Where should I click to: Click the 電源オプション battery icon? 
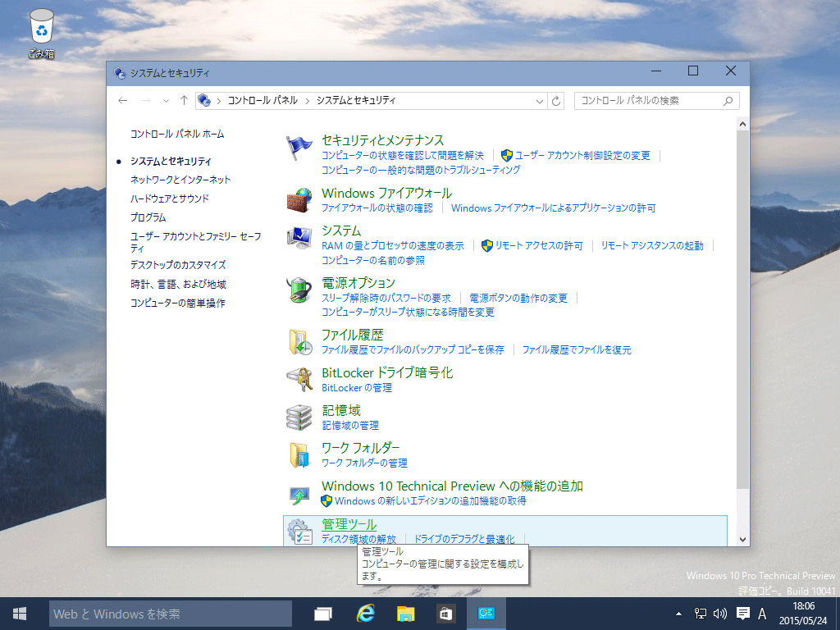tap(299, 290)
